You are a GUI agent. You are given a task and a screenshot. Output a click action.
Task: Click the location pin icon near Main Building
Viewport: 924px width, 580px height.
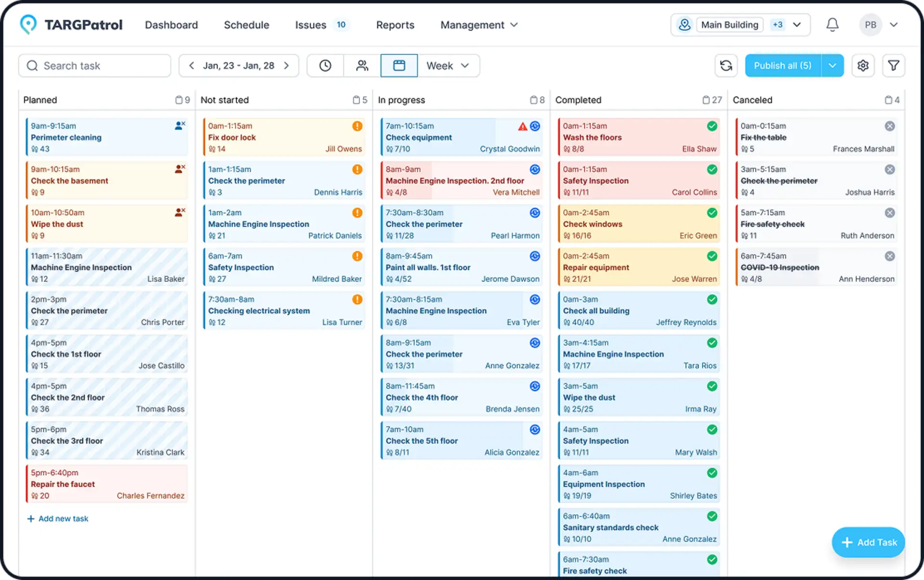[x=684, y=25]
